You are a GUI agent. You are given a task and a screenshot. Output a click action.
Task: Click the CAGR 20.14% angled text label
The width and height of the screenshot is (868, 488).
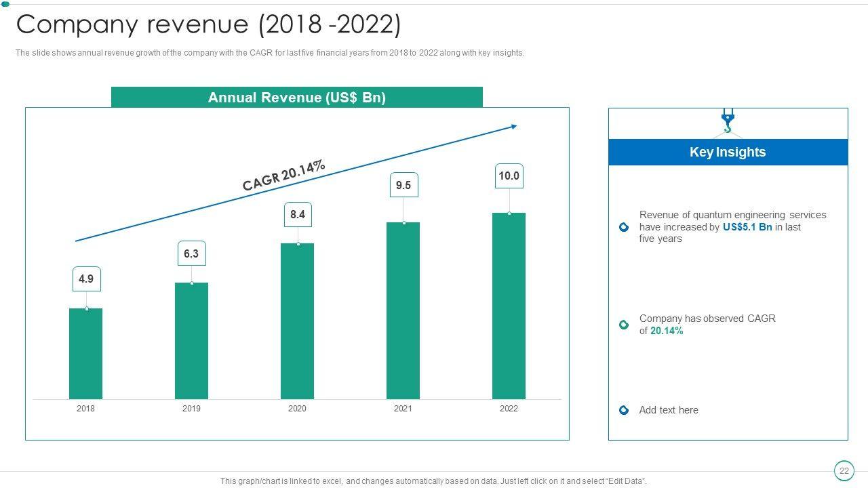click(x=284, y=176)
